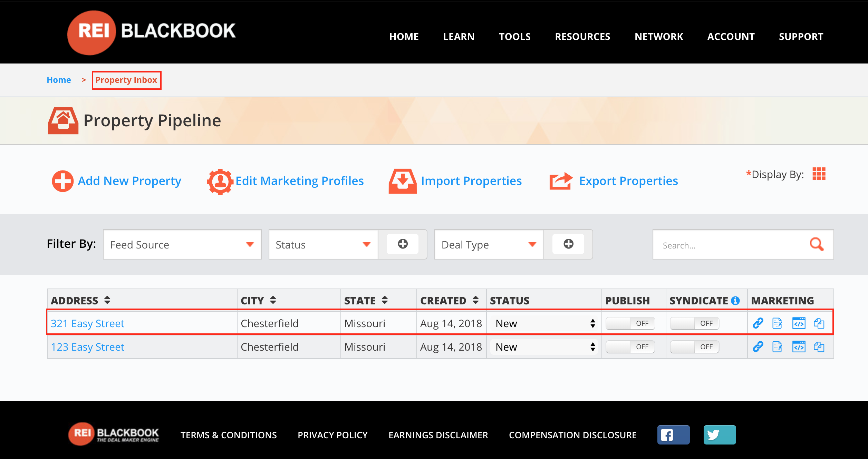The image size is (868, 459).
Task: Open Privacy Policy footer link
Action: click(332, 435)
